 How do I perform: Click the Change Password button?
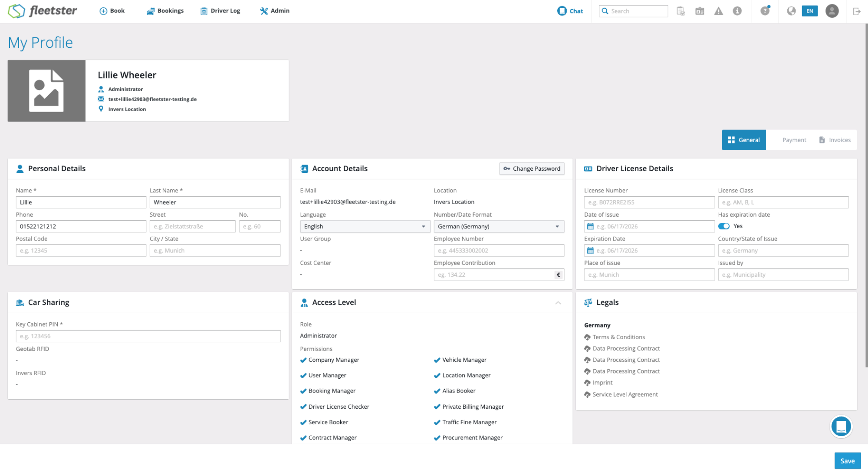[x=532, y=169]
